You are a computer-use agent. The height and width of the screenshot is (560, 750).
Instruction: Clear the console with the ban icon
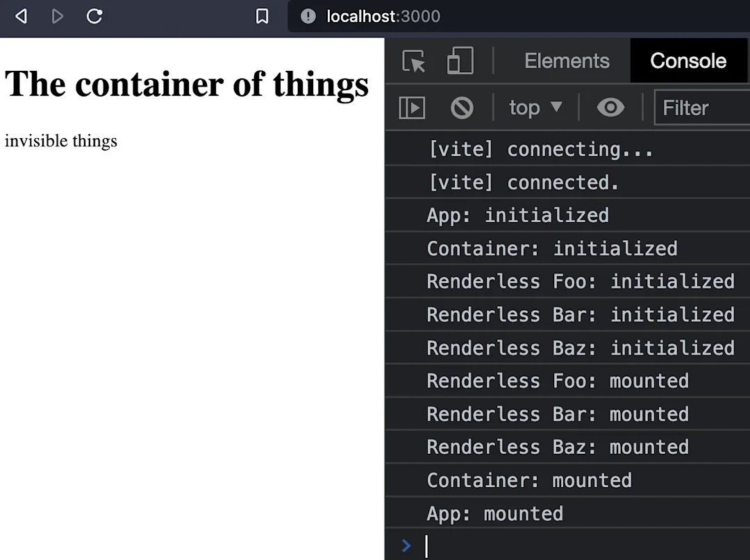[x=462, y=108]
